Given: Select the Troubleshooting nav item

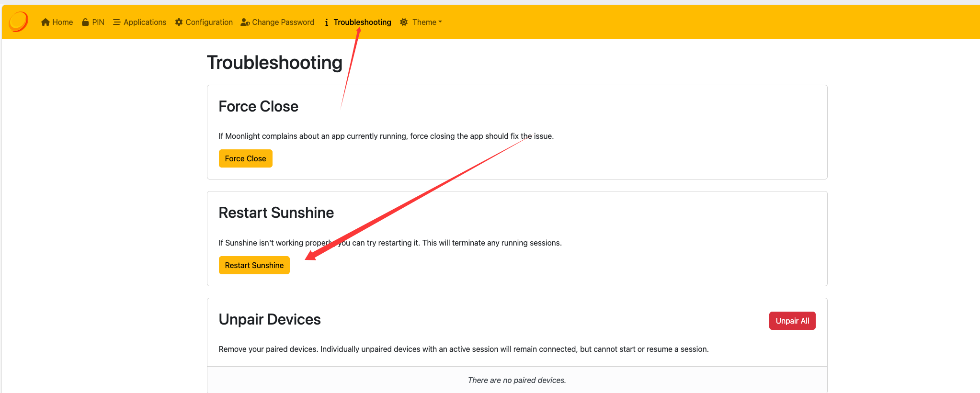Looking at the screenshot, I should pyautogui.click(x=358, y=22).
